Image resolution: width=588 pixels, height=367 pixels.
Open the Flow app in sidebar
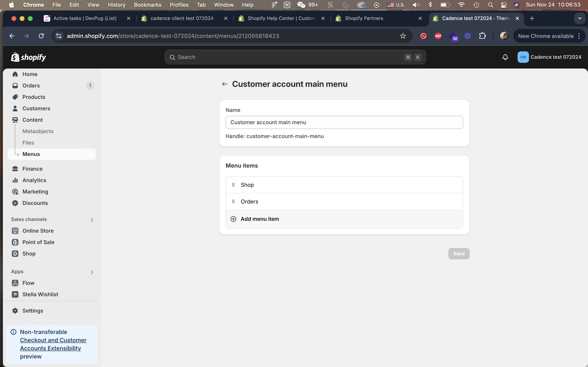point(28,283)
